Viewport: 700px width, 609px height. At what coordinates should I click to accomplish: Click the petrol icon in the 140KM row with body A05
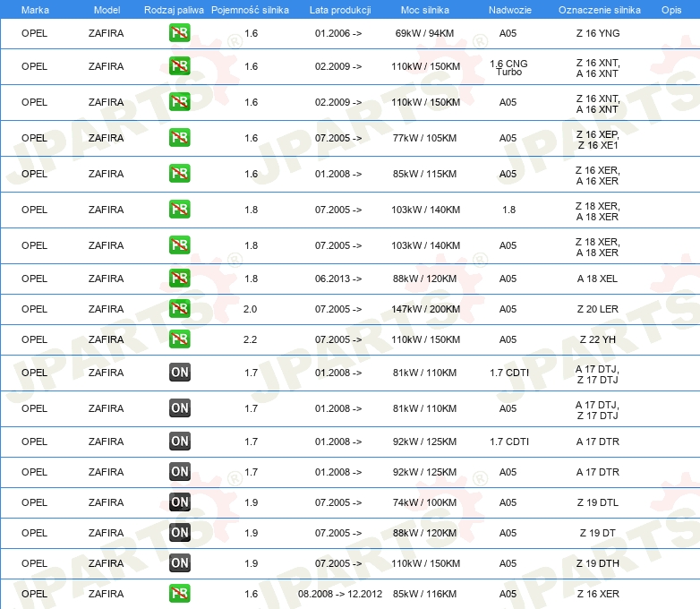pos(179,244)
